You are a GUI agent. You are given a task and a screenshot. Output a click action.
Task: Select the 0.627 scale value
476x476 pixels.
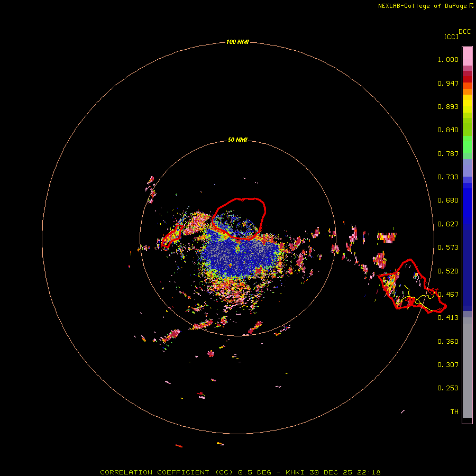pos(448,224)
